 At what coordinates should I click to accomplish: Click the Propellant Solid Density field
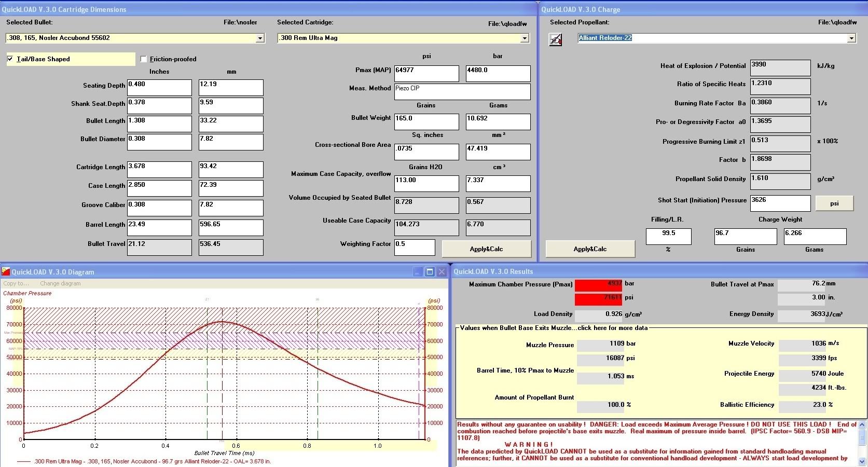[780, 182]
